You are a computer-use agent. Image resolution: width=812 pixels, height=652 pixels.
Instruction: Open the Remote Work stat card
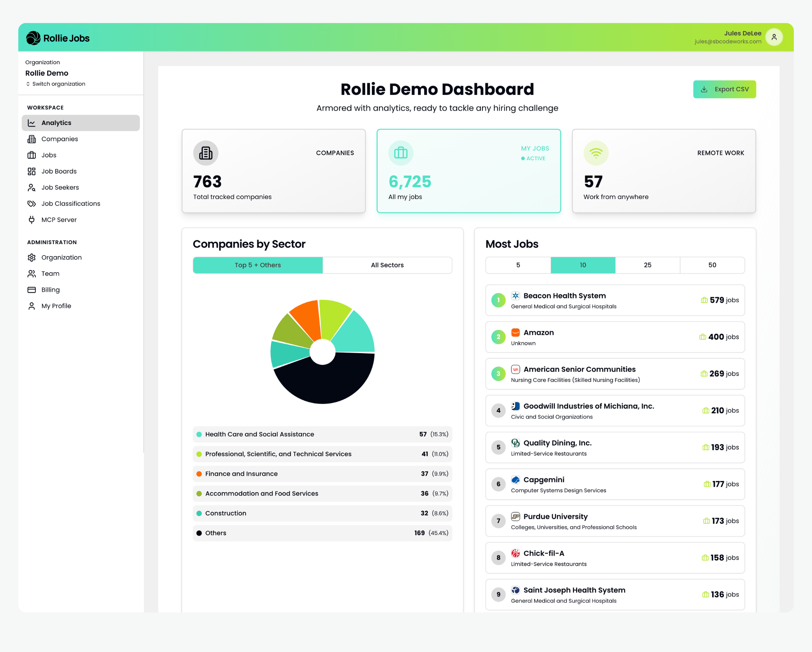tap(664, 171)
